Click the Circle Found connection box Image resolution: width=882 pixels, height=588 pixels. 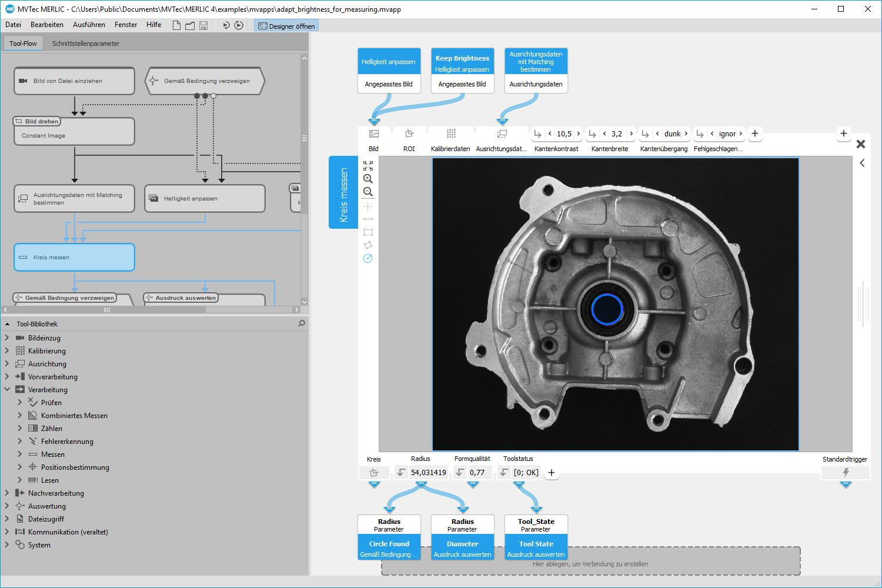389,537
